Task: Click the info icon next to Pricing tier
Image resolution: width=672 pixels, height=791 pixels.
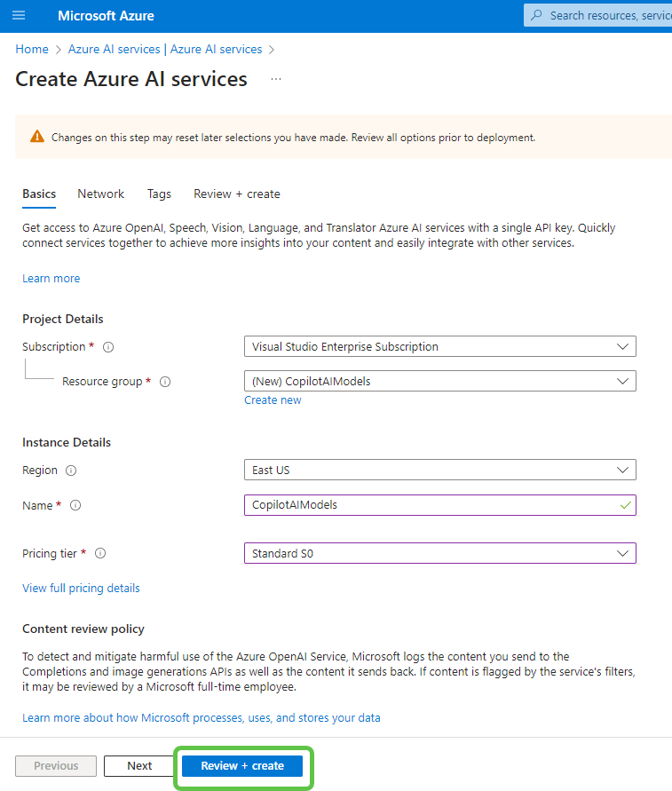Action: (99, 553)
